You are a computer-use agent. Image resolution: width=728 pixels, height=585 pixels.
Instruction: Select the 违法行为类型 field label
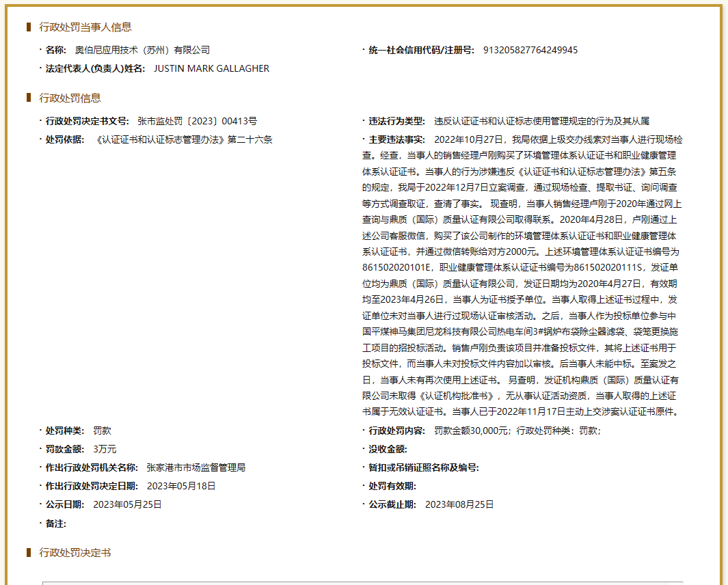(394, 121)
